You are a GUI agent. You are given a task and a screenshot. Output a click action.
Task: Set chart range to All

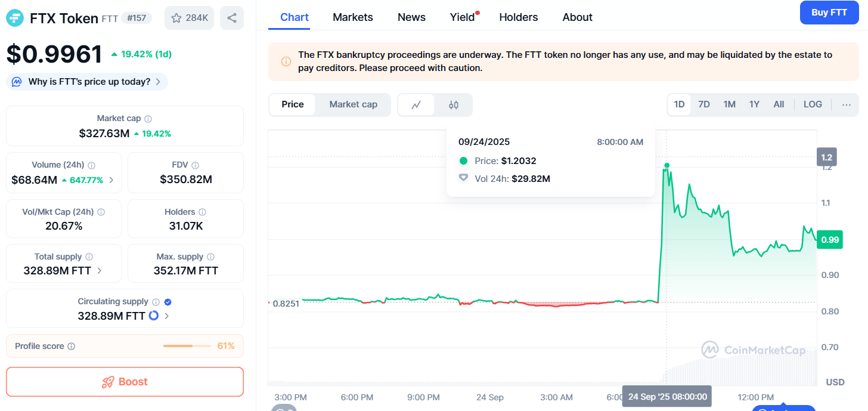(x=779, y=104)
